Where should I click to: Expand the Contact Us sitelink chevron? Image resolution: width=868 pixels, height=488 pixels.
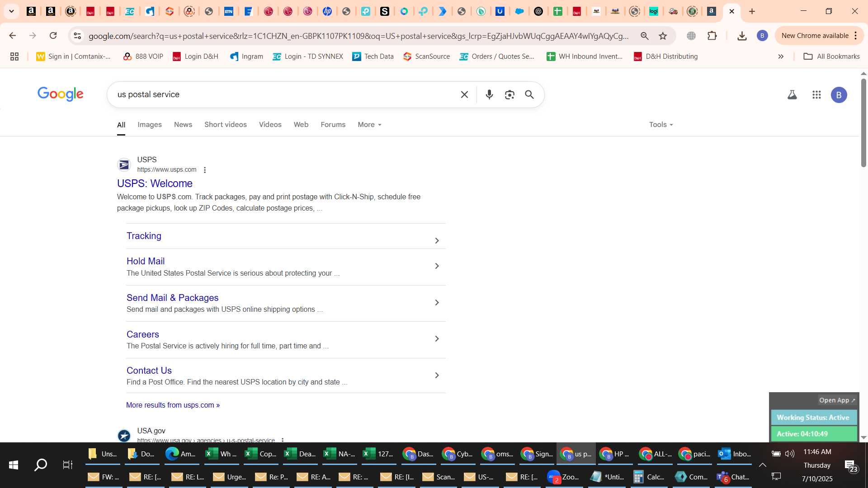pyautogui.click(x=437, y=375)
